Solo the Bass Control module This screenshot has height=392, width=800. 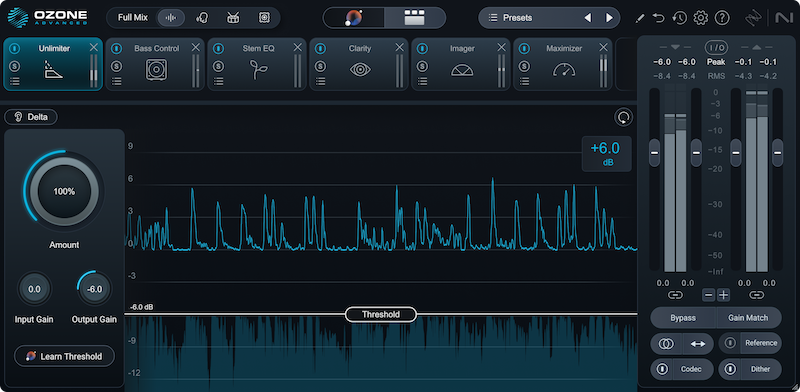117,66
